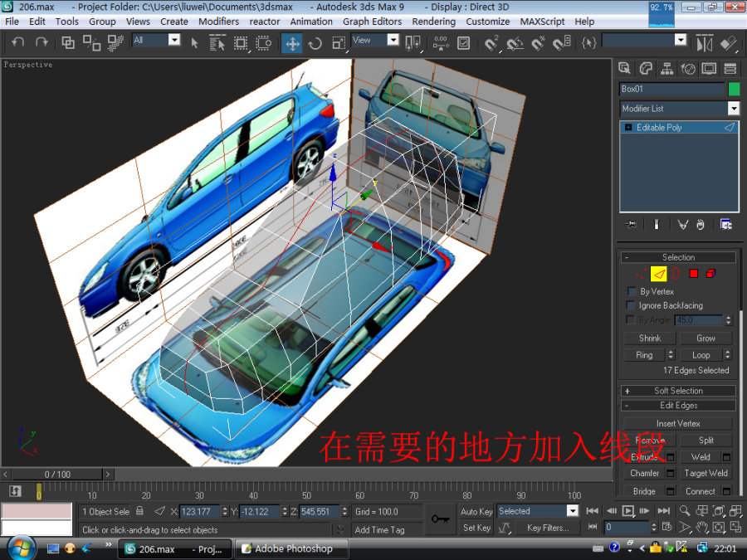
Task: Toggle selection lock icon in status bar
Action: pyautogui.click(x=139, y=511)
